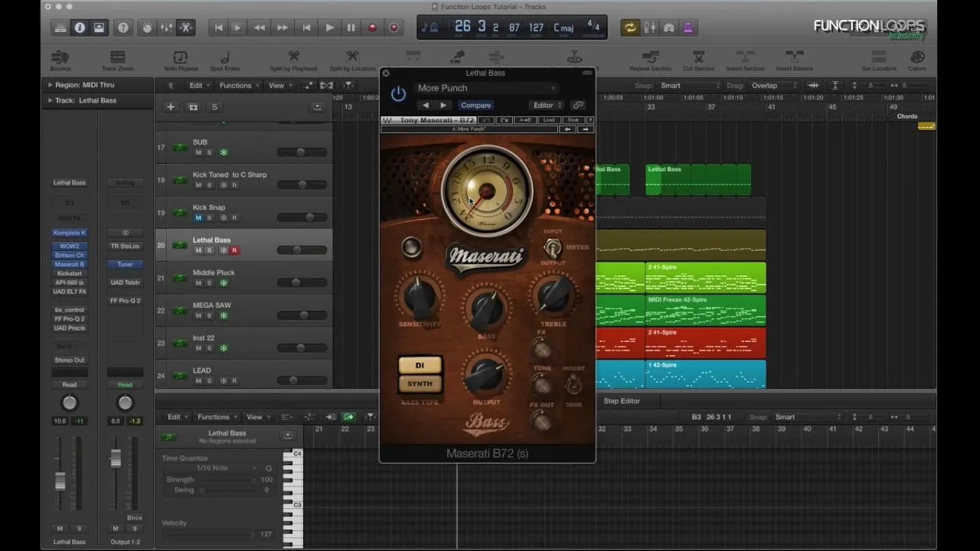The image size is (980, 551).
Task: Adjust the plugin Output knob
Action: [485, 375]
